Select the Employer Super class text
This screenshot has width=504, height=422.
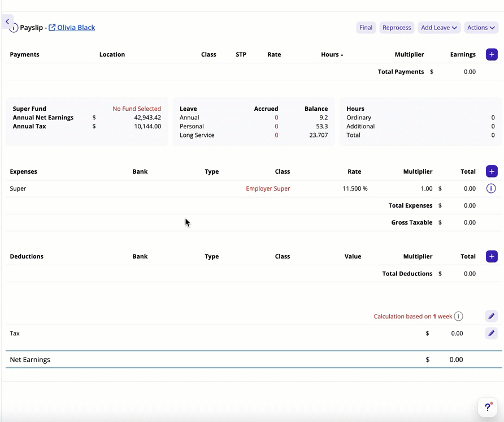pos(268,188)
